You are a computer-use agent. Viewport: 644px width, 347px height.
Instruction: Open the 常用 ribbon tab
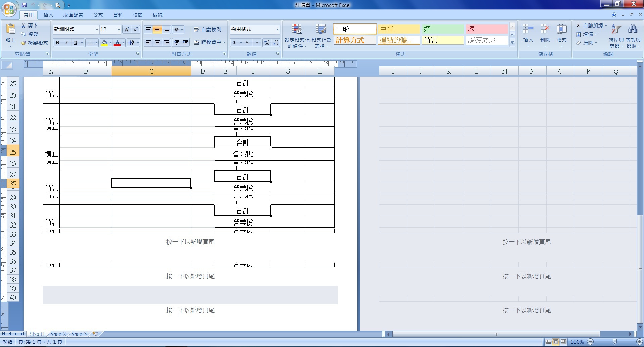coord(29,15)
